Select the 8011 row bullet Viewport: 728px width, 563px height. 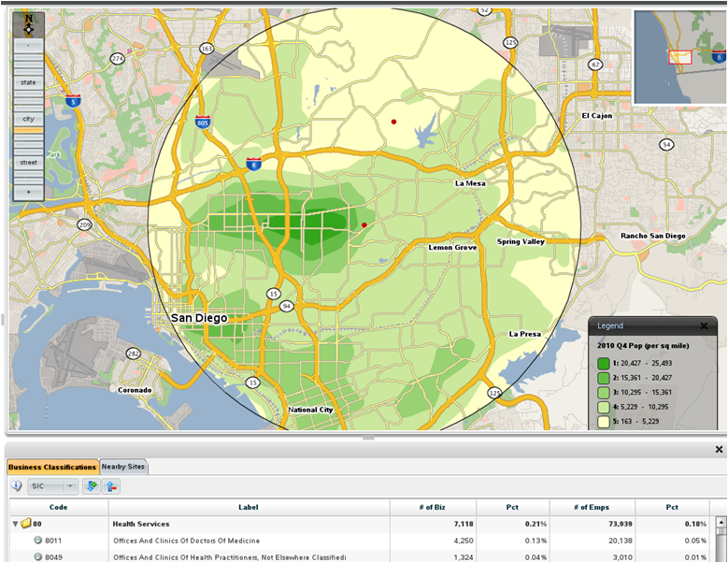pyautogui.click(x=38, y=541)
